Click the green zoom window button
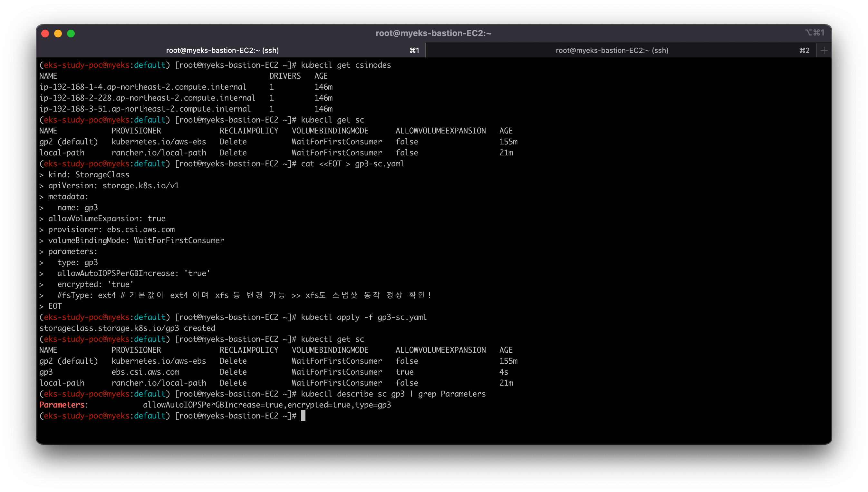 coord(71,34)
